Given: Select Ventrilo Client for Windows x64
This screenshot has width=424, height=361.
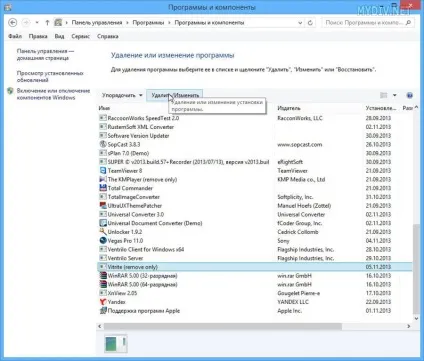Looking at the screenshot, I should [x=146, y=249].
